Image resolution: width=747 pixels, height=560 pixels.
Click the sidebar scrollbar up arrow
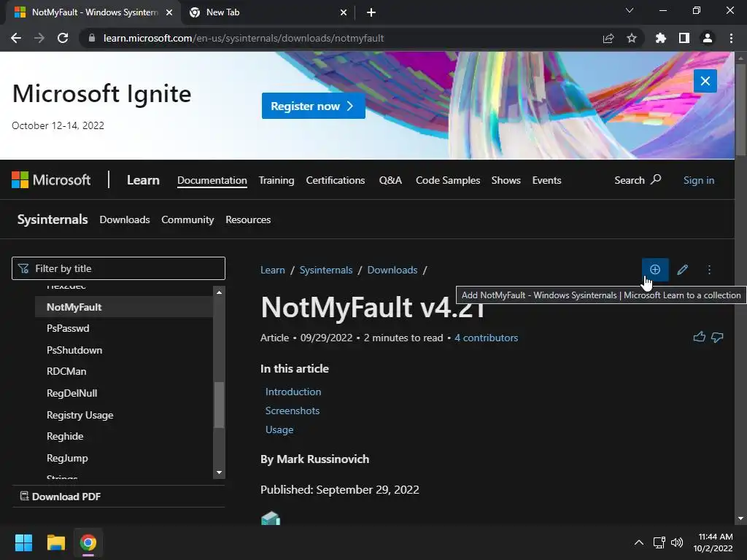click(x=219, y=292)
